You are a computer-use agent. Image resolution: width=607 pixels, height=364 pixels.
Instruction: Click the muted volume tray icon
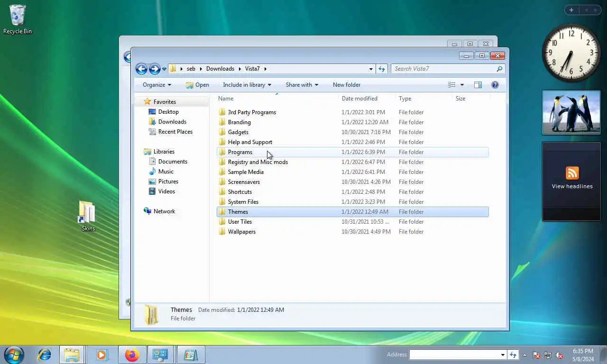(559, 355)
